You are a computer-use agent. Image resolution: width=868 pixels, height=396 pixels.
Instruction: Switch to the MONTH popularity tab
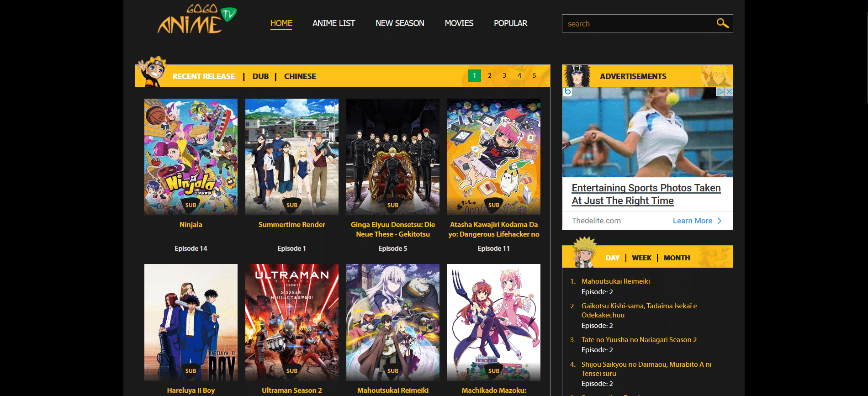click(x=677, y=258)
